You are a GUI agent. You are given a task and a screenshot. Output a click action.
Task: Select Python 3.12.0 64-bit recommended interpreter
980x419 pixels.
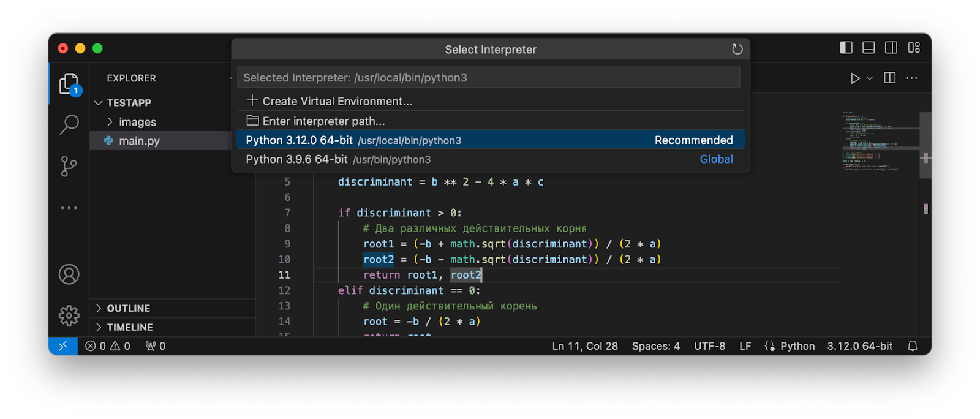coord(491,140)
